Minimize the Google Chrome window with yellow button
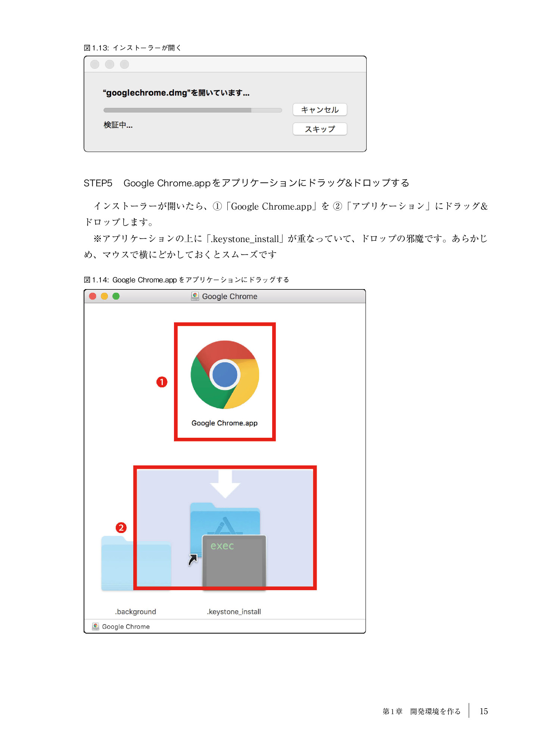Viewport: 535px width, 756px height. pyautogui.click(x=105, y=296)
